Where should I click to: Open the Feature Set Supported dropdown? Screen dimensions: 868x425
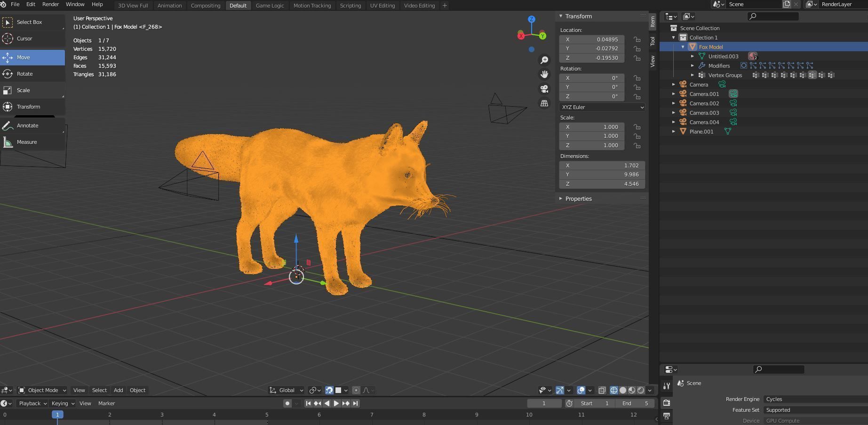[816, 410]
